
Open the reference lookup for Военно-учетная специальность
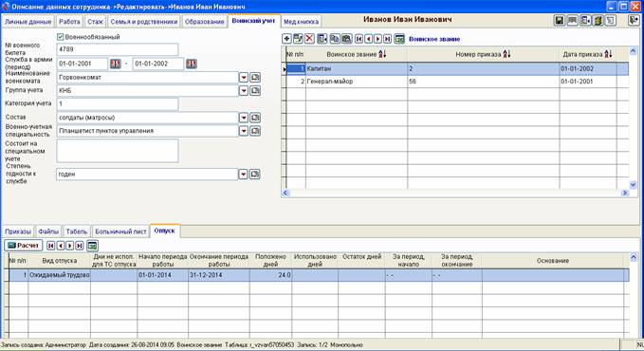255,131
